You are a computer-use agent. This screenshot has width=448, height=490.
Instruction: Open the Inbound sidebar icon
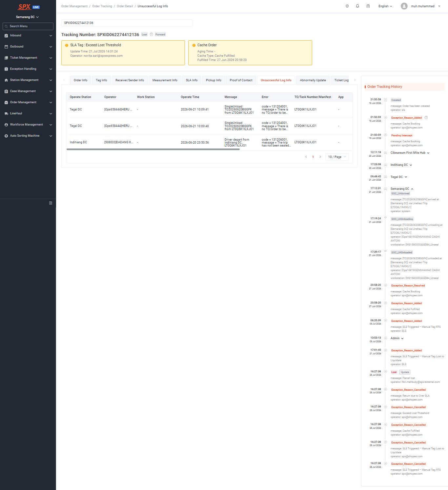[x=6, y=35]
